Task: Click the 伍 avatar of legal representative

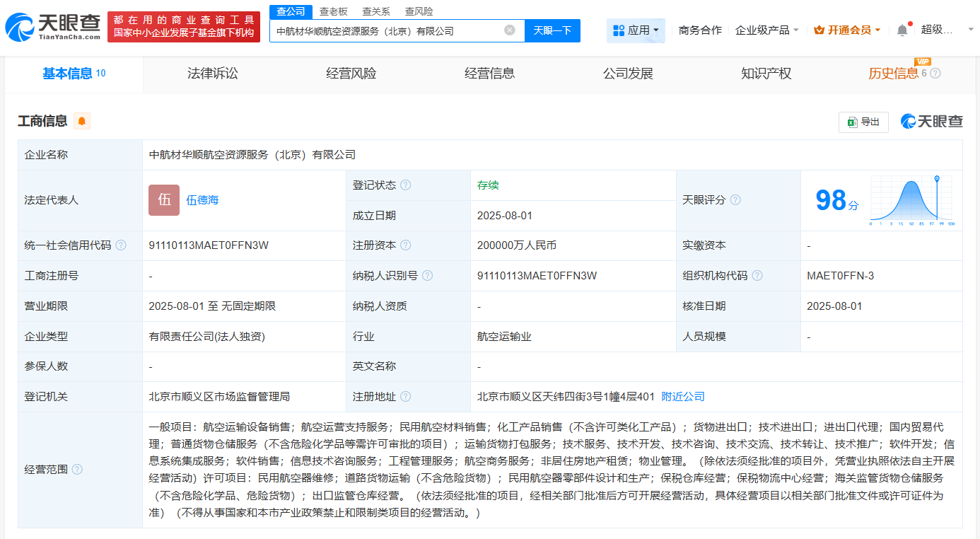Action: tap(164, 200)
